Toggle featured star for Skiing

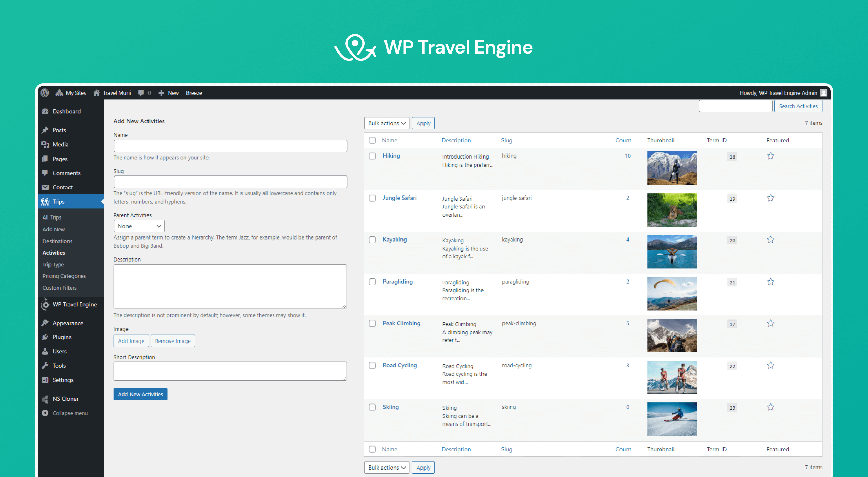click(771, 407)
